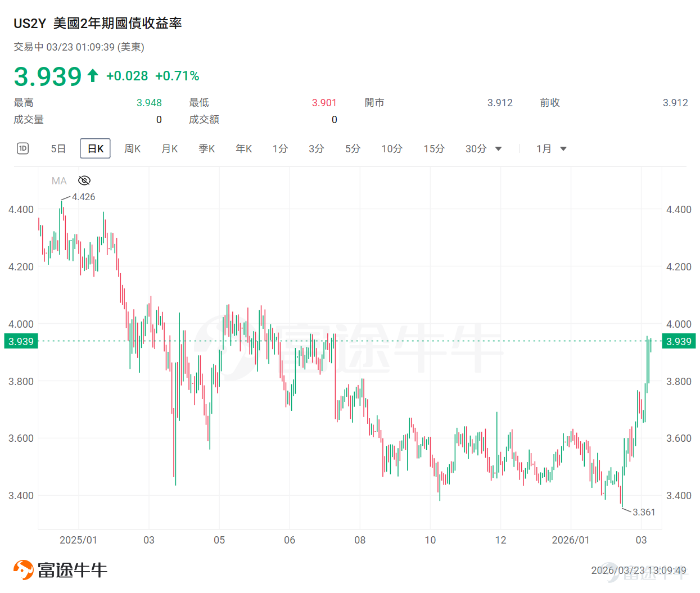The image size is (700, 593).
Task: Click the Futu bull logo icon
Action: tap(24, 570)
